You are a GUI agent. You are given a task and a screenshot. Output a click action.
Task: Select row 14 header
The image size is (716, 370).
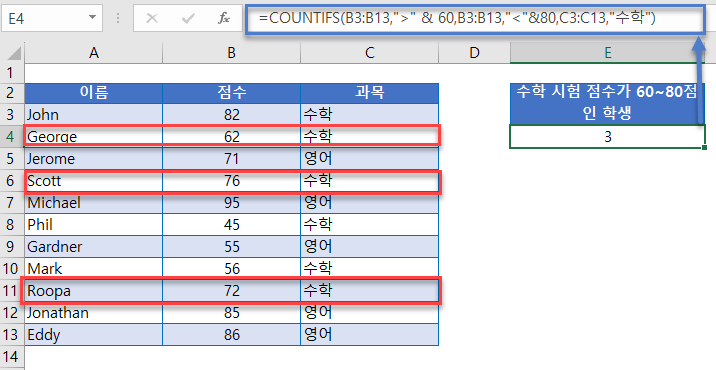click(x=11, y=356)
